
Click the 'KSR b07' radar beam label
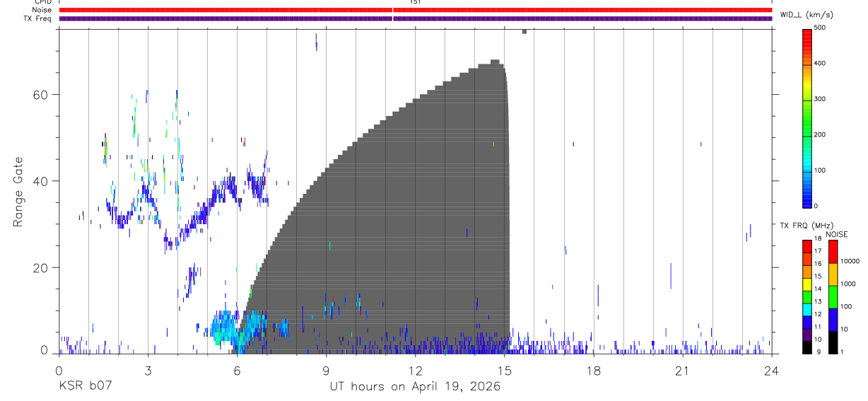pyautogui.click(x=85, y=387)
